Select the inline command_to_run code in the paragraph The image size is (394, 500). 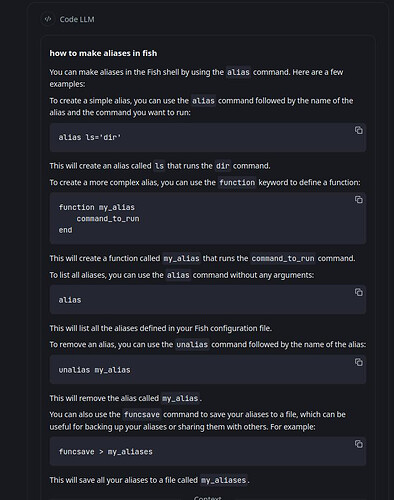tap(283, 258)
